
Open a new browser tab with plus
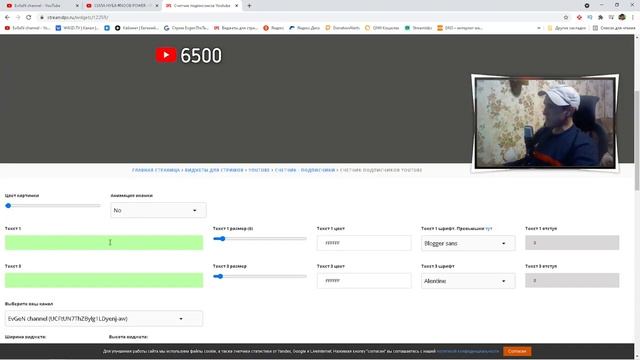coord(249,6)
